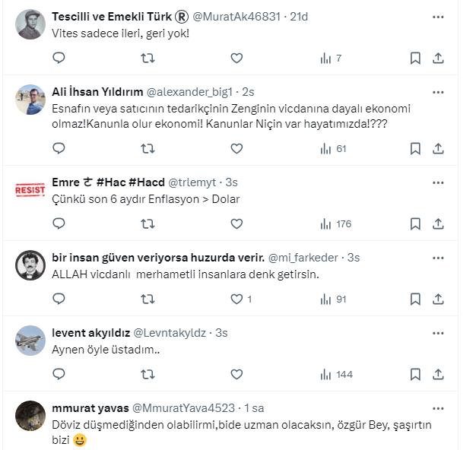Open more options for Ali İhsan Yıldırım's tweet
The height and width of the screenshot is (450, 476).
pos(438,92)
